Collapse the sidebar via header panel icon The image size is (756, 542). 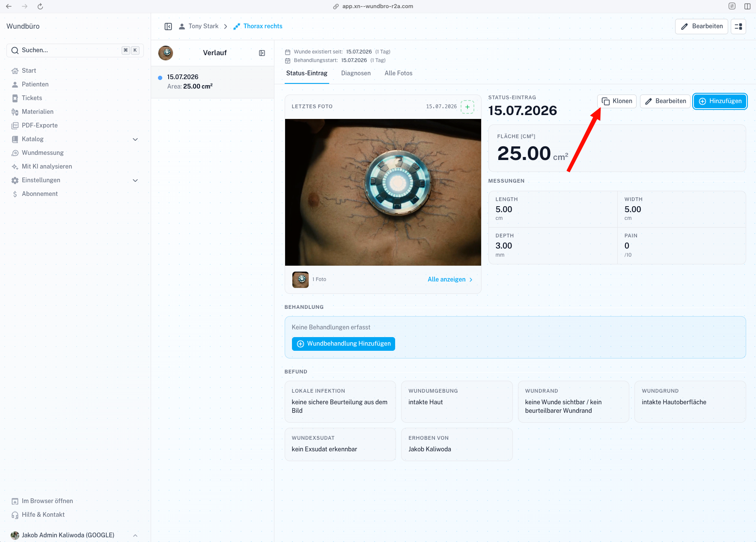pyautogui.click(x=168, y=27)
